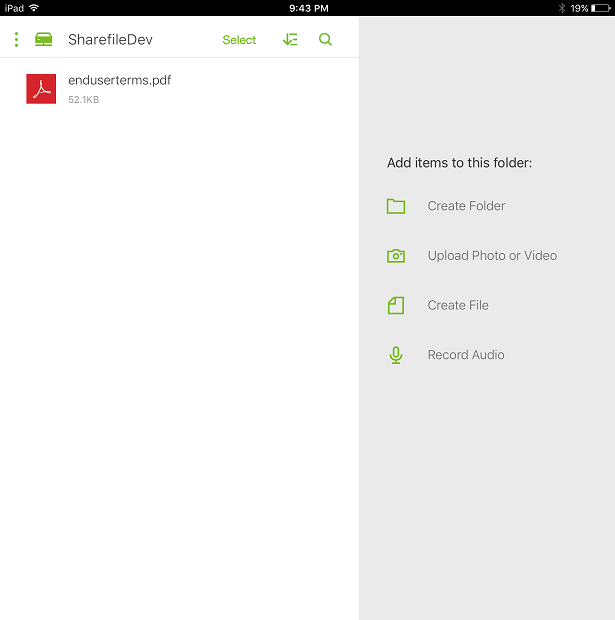
Task: Choose the Create Folder option
Action: [x=466, y=206]
